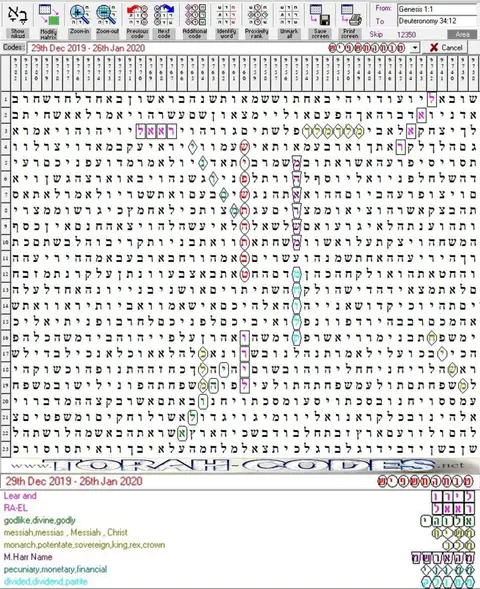Click the Zoom-in magnifier icon
Viewport: 480px width, 589px height.
(79, 20)
